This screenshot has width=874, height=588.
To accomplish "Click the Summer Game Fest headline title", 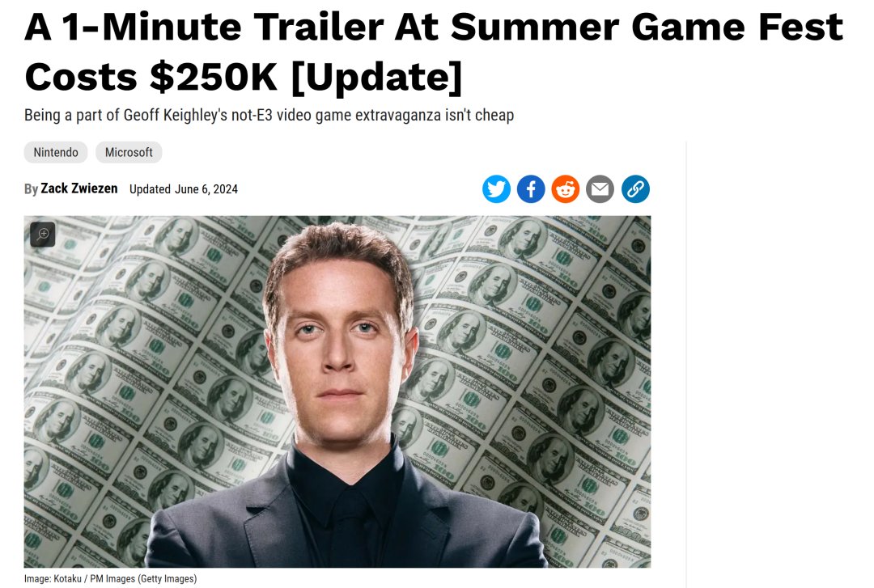I will 434,51.
